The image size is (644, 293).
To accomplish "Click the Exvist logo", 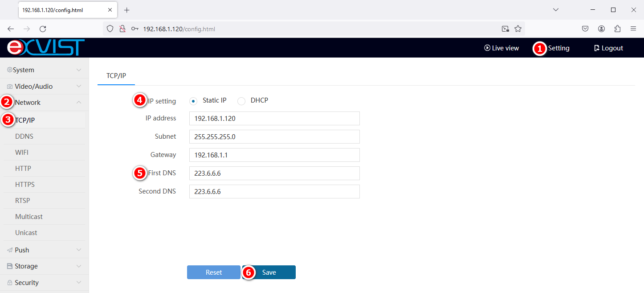I will tap(46, 48).
